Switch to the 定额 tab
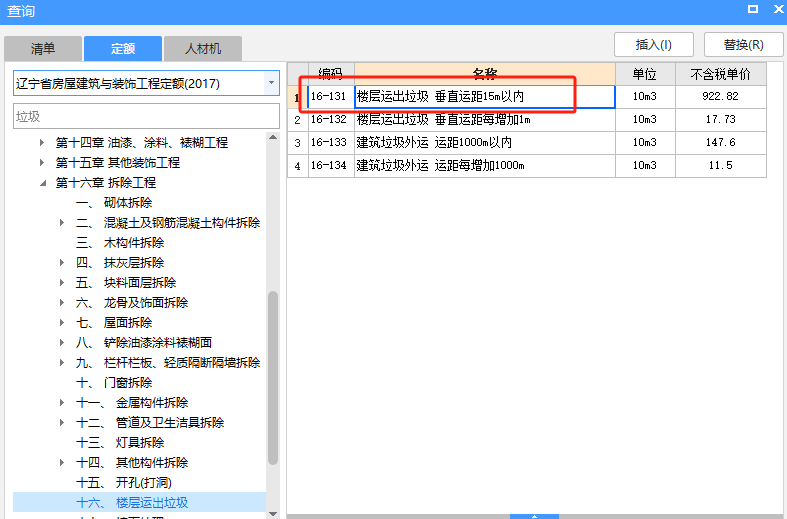787x519 pixels. click(123, 49)
